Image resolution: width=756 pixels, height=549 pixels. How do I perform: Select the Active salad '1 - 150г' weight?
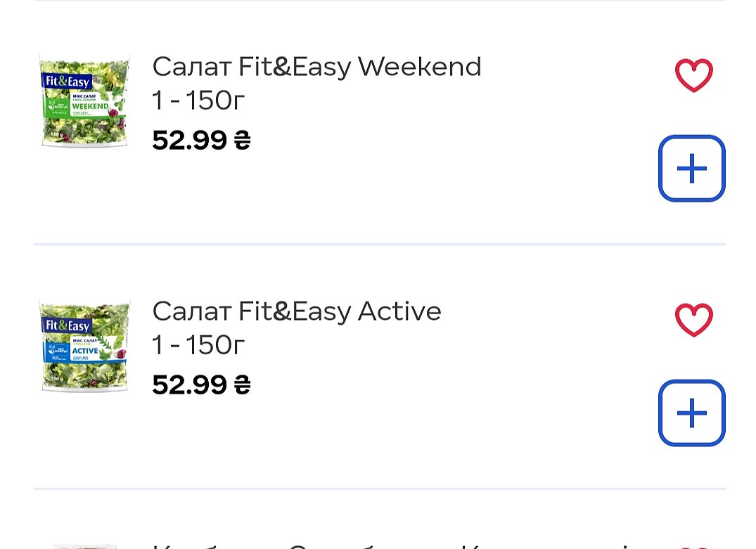click(198, 345)
